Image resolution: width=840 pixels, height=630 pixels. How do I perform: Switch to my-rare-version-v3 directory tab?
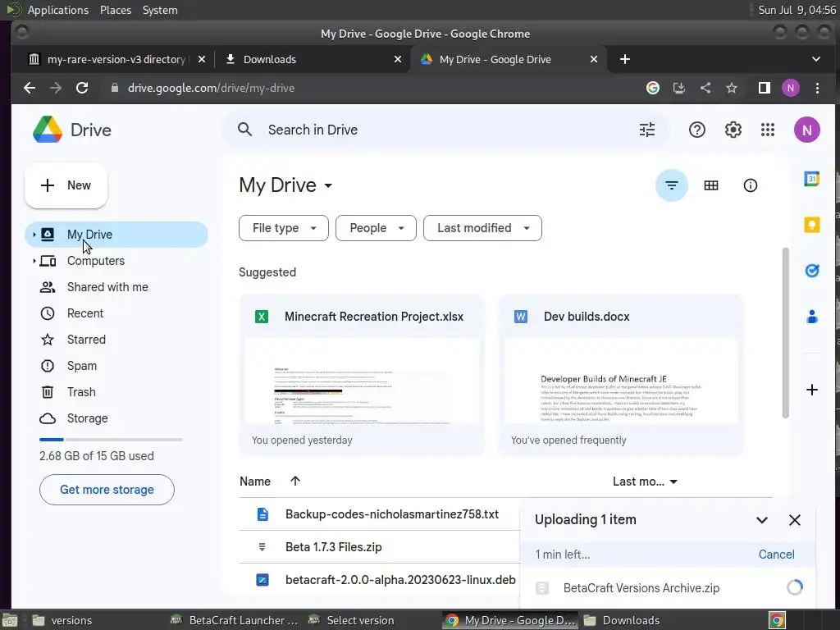(116, 59)
